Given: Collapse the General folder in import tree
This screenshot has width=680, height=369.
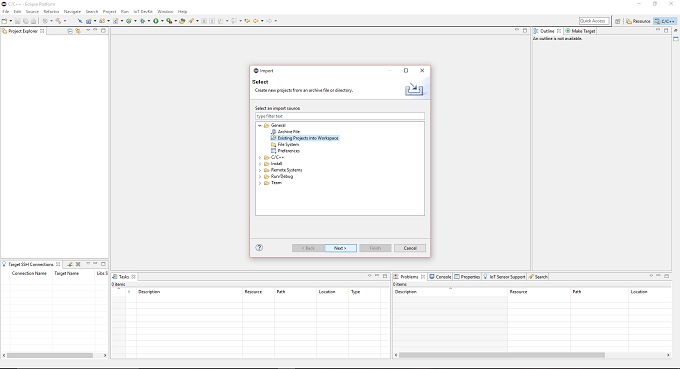Looking at the screenshot, I should coord(260,125).
